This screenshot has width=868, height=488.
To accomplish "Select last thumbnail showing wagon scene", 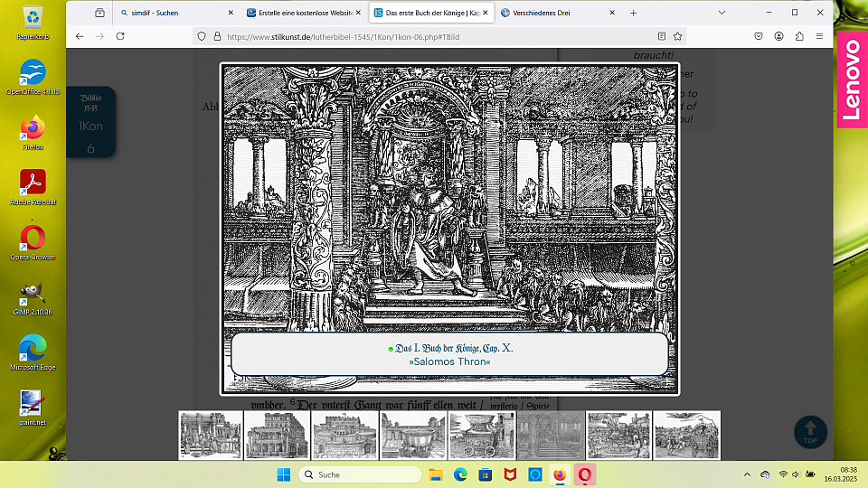I will [x=686, y=436].
